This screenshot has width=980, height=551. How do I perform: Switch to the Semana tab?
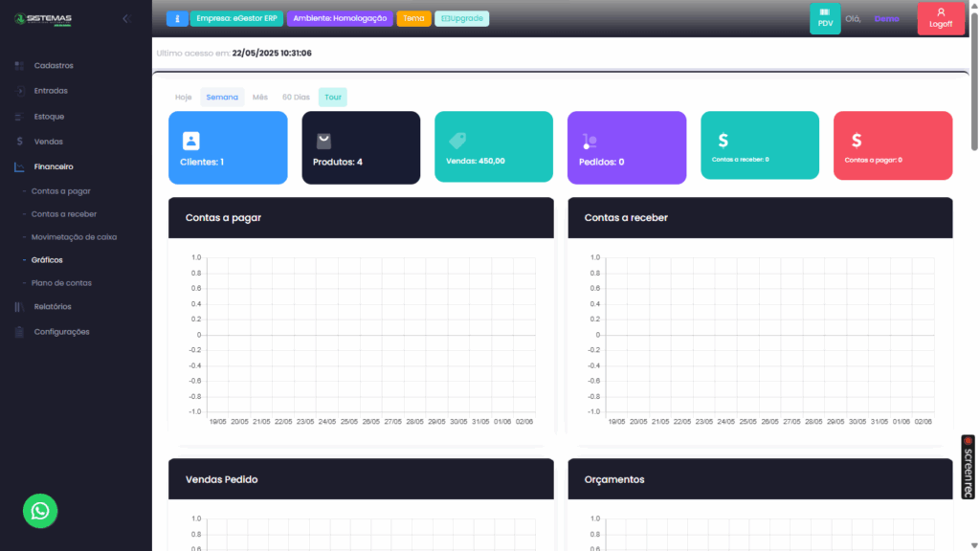click(222, 98)
